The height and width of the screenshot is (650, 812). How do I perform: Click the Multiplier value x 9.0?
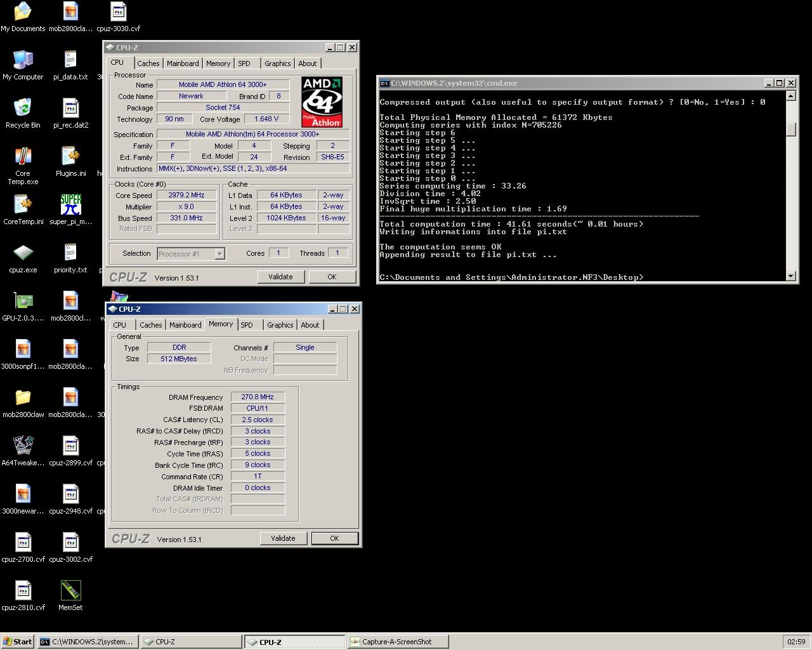[187, 207]
